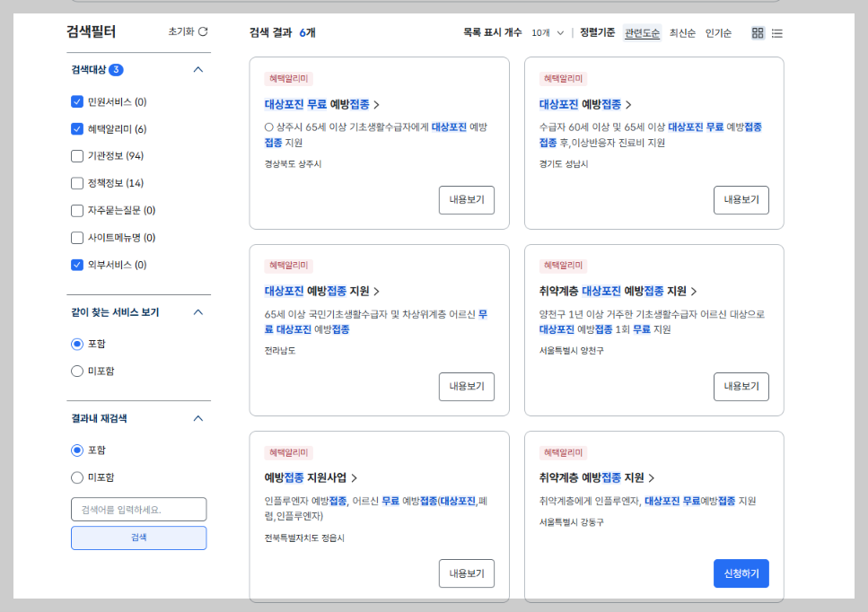The image size is (868, 612).
Task: Check 자주묻는질문 (0) checkbox
Action: (77, 210)
